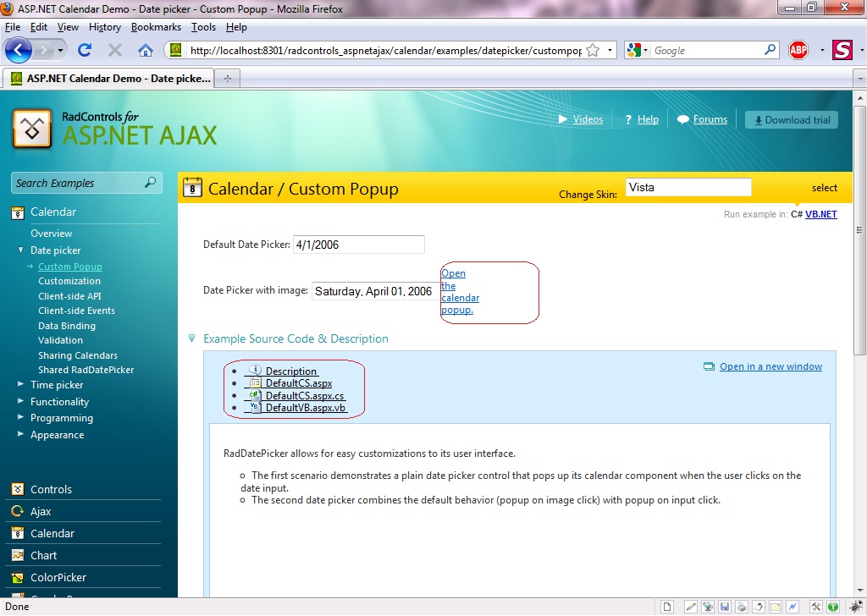Open the Chart section in sidebar
Viewport: 867px width, 616px height.
coord(44,555)
